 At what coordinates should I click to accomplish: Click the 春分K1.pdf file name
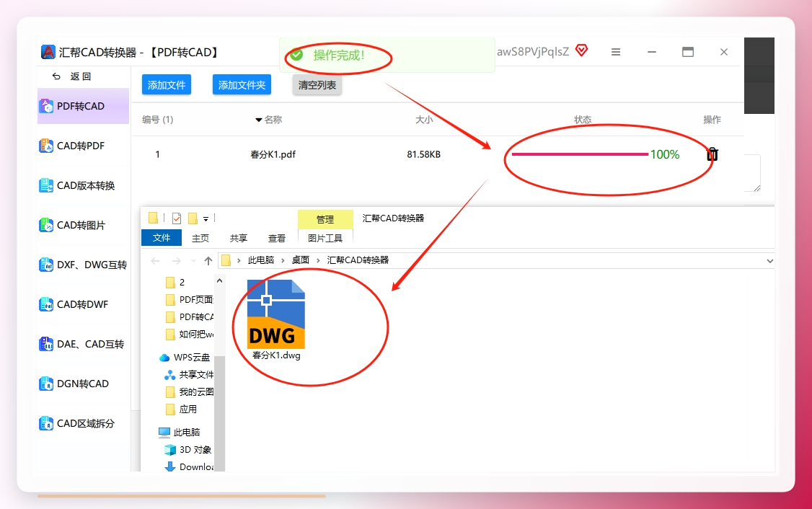coord(273,154)
